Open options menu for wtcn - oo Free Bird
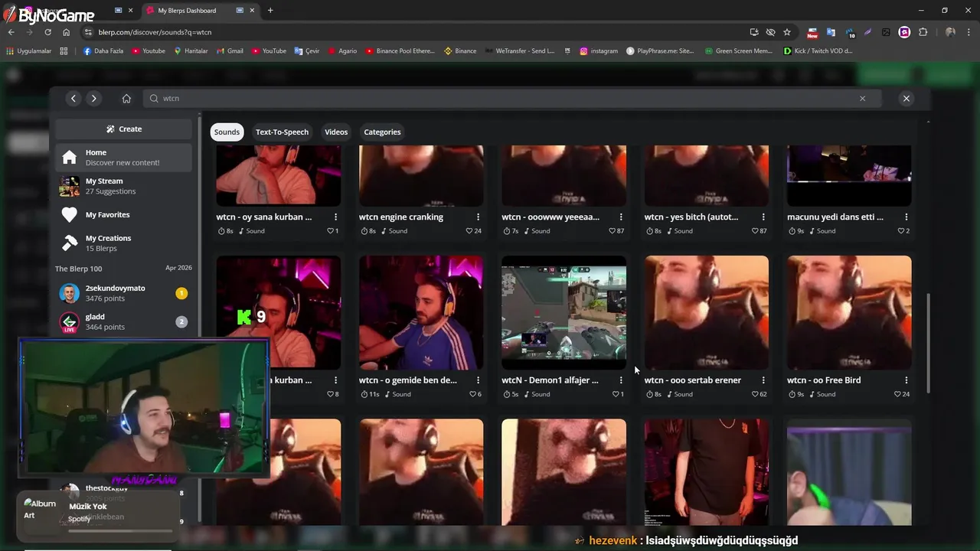Image resolution: width=980 pixels, height=551 pixels. (906, 380)
